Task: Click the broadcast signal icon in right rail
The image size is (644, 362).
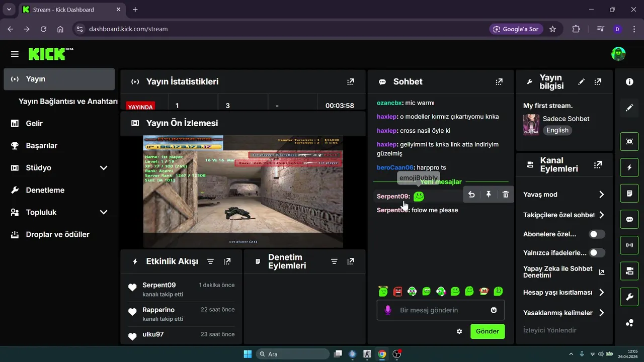Action: click(x=629, y=245)
